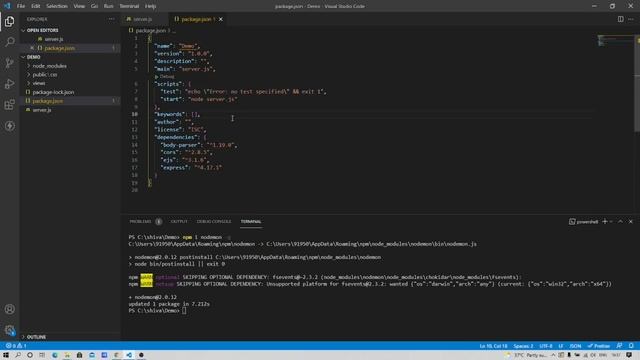Change end-of-line sequence LF

pos(561,346)
